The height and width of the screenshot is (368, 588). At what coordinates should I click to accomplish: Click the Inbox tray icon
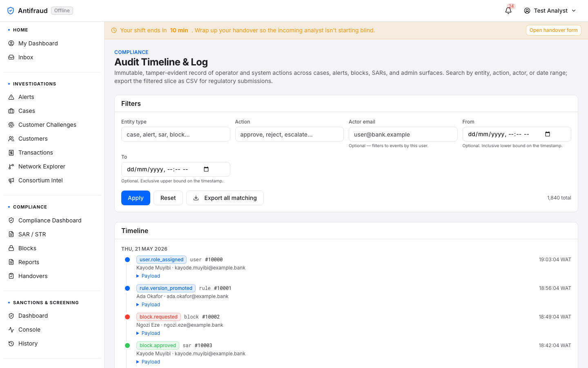click(x=11, y=57)
